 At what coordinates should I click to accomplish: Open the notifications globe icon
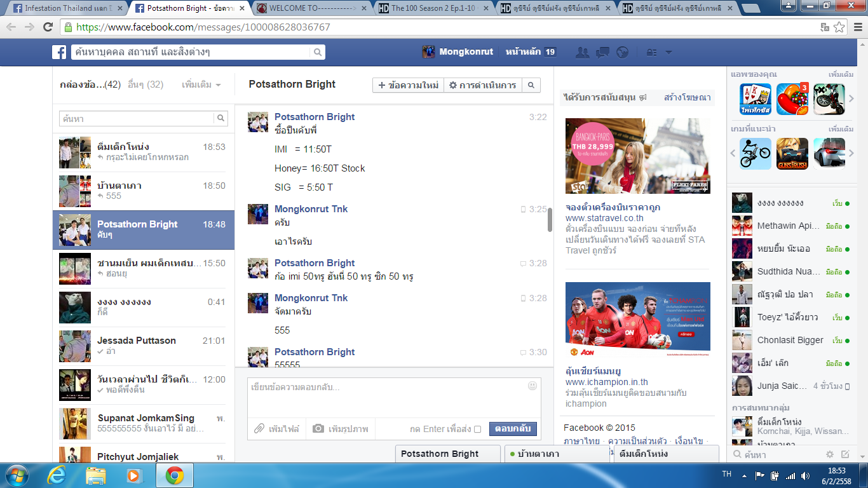click(x=623, y=52)
